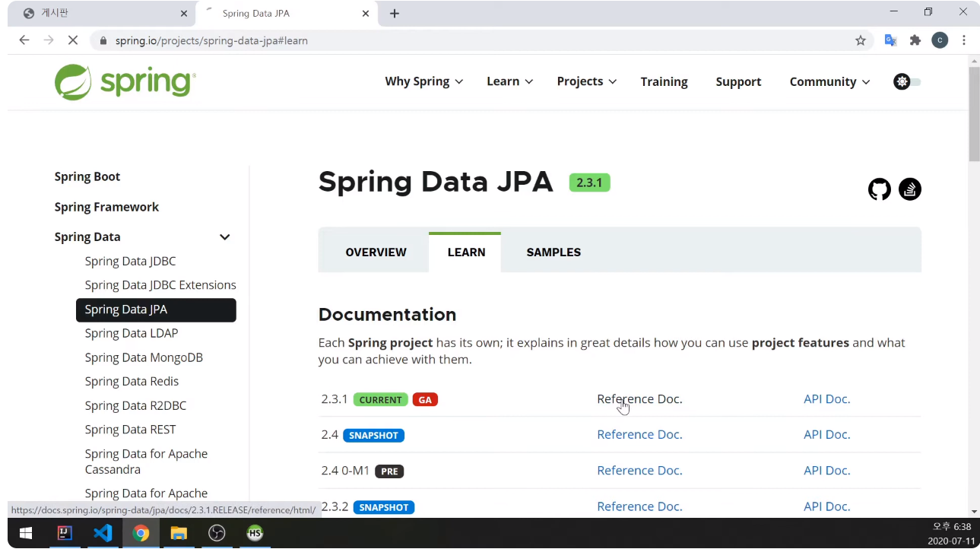Open IntelliJ IDEA from taskbar
The height and width of the screenshot is (549, 980).
click(65, 533)
